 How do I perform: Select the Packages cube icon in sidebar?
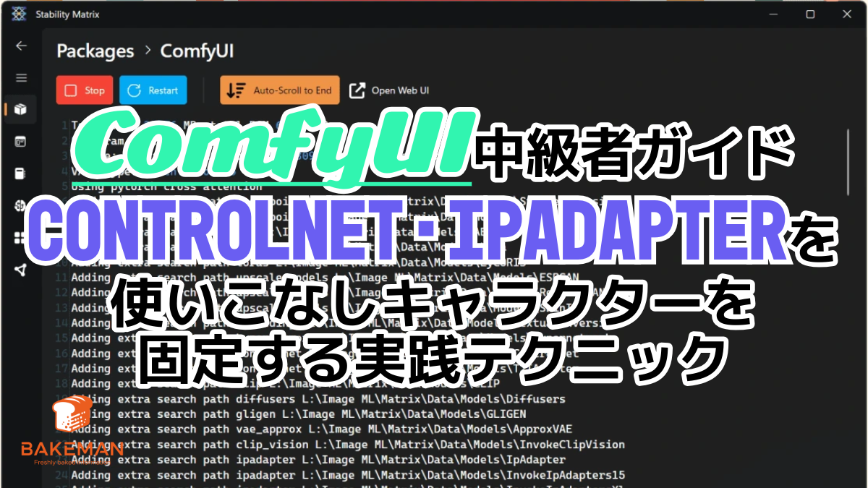pos(21,109)
